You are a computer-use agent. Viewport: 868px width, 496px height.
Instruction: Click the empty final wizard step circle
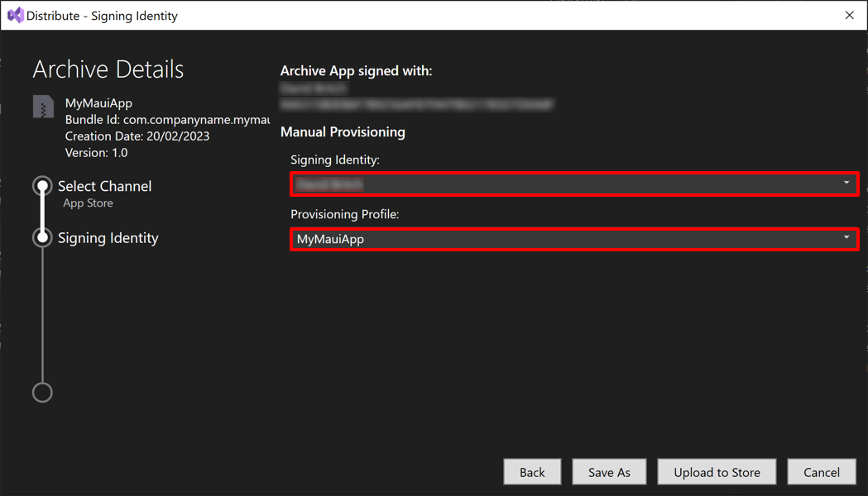point(42,392)
